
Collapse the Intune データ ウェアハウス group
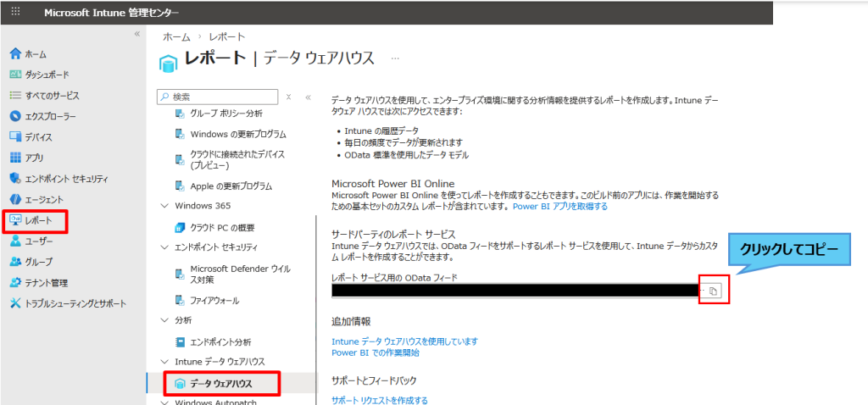click(x=164, y=362)
